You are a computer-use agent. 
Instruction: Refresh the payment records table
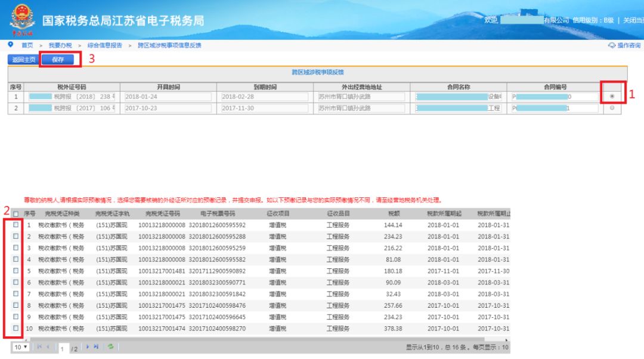click(110, 346)
